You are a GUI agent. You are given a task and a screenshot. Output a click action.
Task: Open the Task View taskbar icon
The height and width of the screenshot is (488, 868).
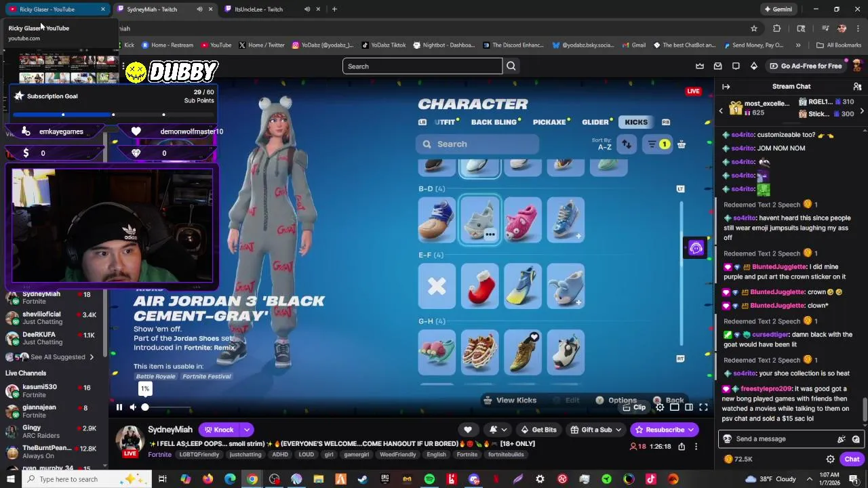pos(163,479)
